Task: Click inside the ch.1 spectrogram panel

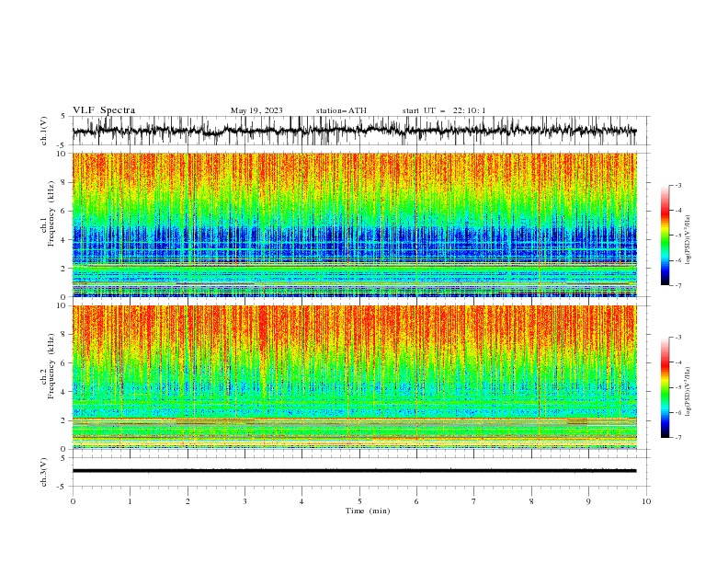Action: pyautogui.click(x=354, y=224)
